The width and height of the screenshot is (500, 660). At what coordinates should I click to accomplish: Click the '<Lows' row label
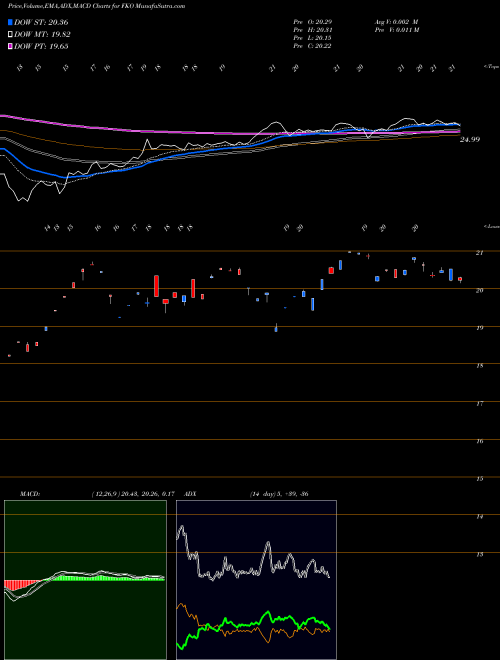(x=492, y=226)
